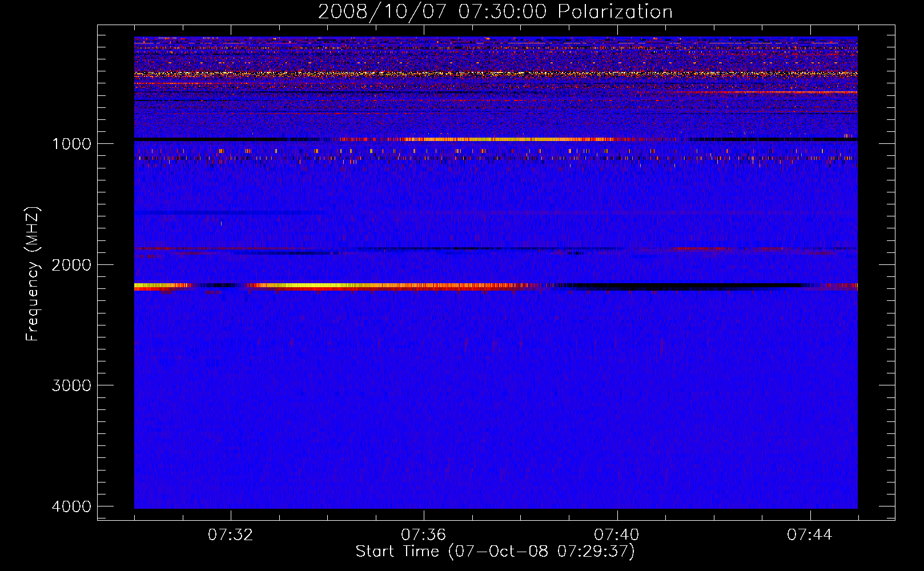Click the 07:36 time tick label
The height and width of the screenshot is (571, 924).
pos(424,534)
